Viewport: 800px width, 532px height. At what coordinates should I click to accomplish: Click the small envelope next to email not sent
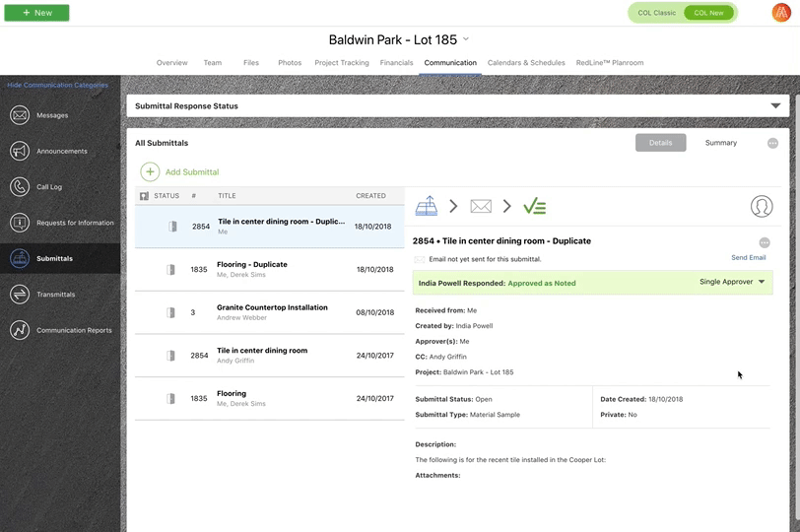(420, 260)
